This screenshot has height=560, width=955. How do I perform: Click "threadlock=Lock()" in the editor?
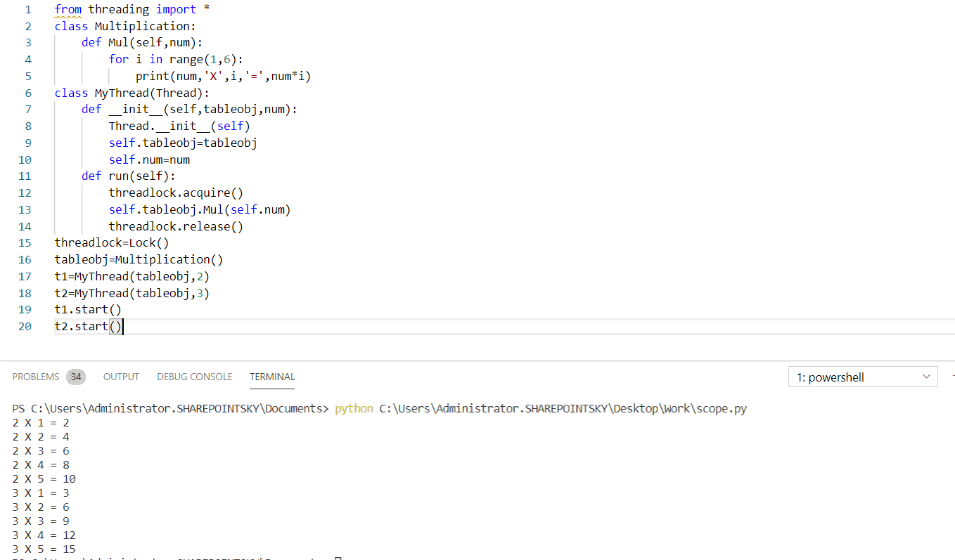(111, 242)
